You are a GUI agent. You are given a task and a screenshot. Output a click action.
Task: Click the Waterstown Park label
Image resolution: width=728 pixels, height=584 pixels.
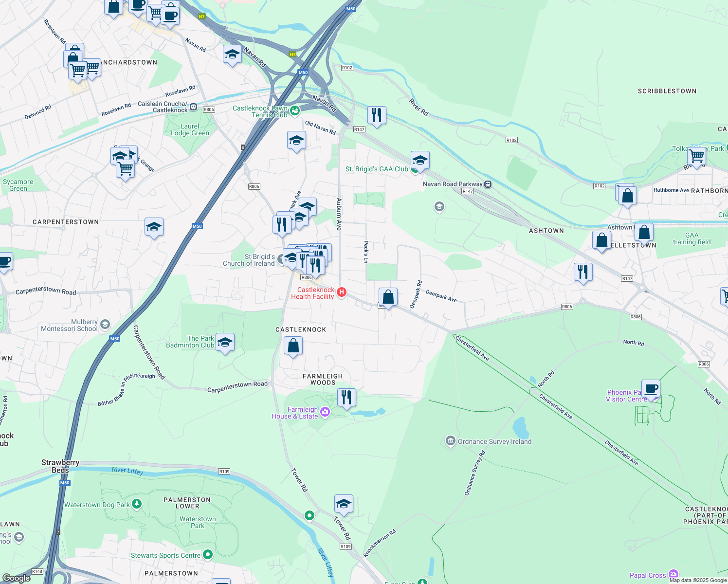pos(198,522)
